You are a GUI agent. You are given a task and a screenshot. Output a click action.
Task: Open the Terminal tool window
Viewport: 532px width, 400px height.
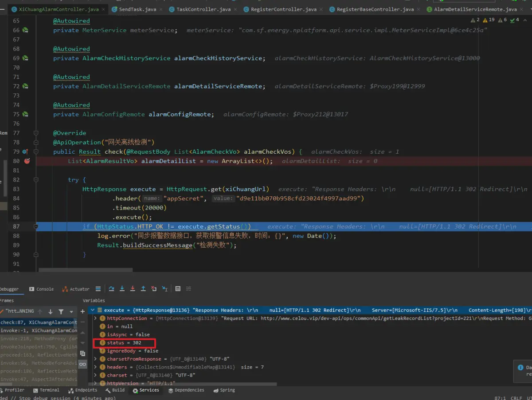[x=46, y=390]
